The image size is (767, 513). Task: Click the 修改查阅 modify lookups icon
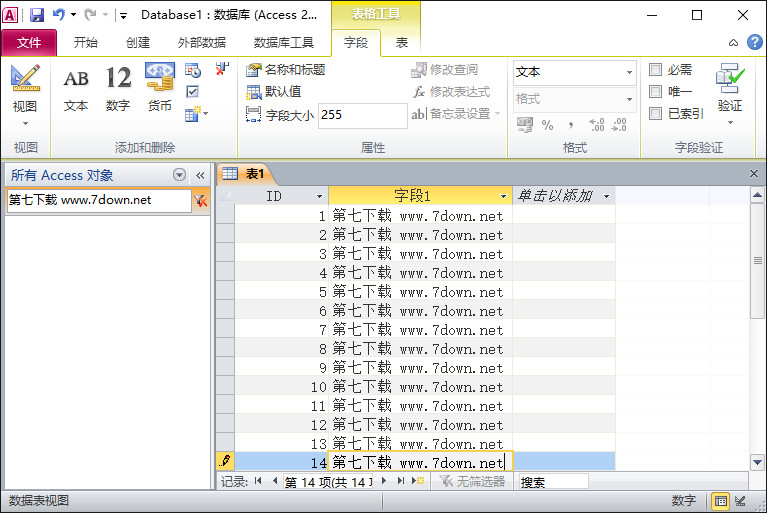(419, 70)
